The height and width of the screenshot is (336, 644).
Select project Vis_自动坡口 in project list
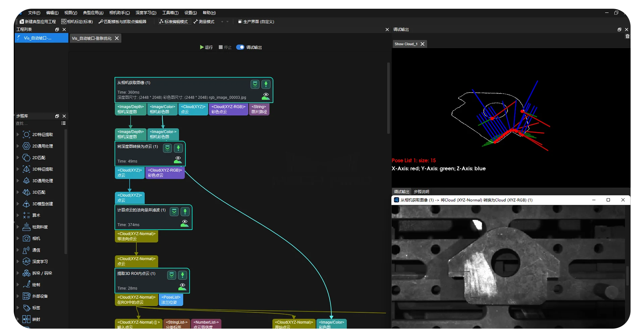(41, 38)
